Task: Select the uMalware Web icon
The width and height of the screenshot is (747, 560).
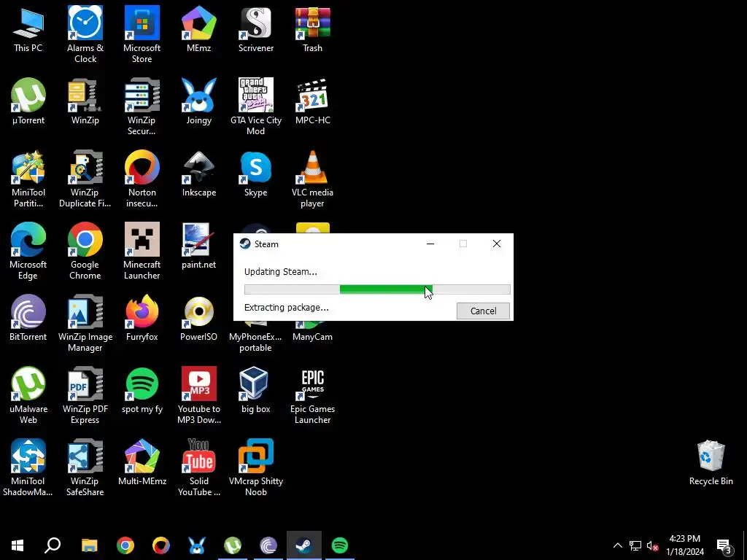Action: pyautogui.click(x=28, y=395)
